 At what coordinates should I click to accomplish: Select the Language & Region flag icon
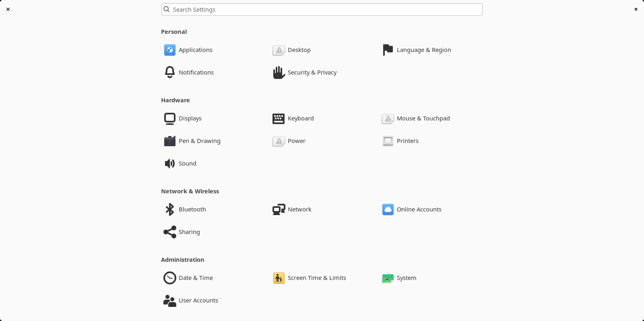(x=388, y=50)
